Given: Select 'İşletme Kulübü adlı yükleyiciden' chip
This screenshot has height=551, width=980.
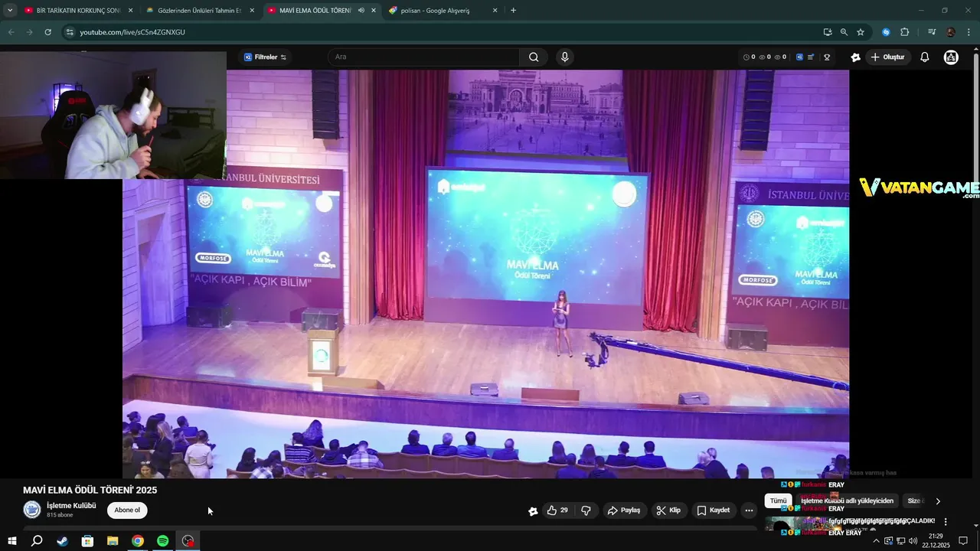Looking at the screenshot, I should [x=847, y=500].
